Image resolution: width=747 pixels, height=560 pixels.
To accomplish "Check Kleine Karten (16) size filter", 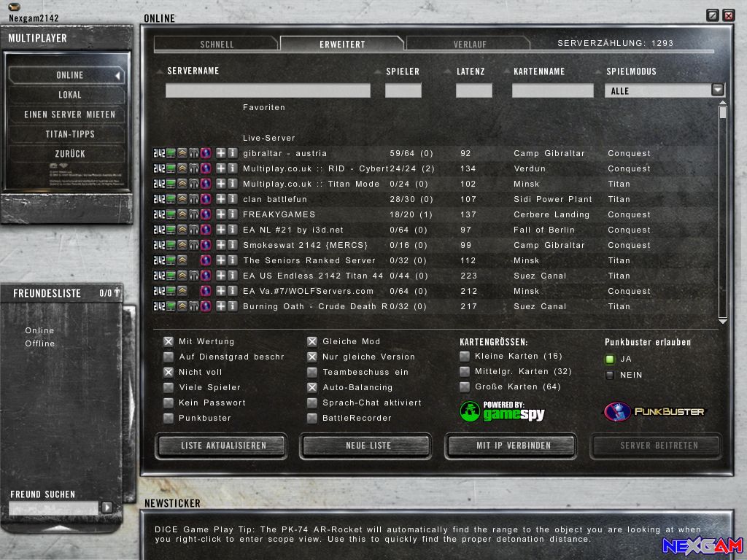I will click(465, 356).
